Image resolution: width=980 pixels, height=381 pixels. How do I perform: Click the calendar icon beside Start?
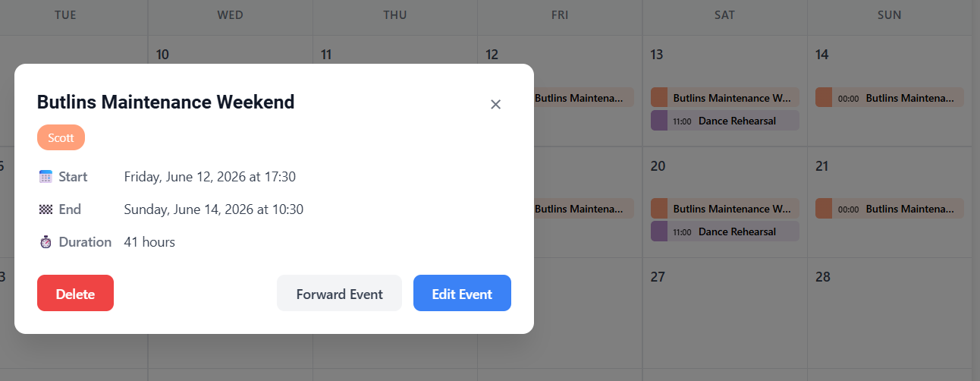click(46, 177)
